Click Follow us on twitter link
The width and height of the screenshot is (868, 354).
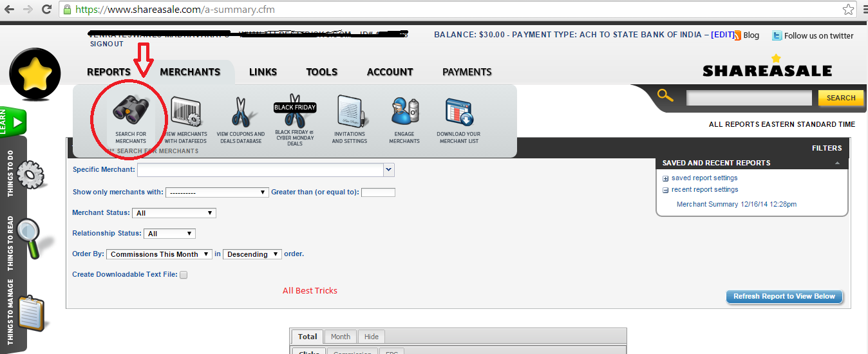click(819, 36)
